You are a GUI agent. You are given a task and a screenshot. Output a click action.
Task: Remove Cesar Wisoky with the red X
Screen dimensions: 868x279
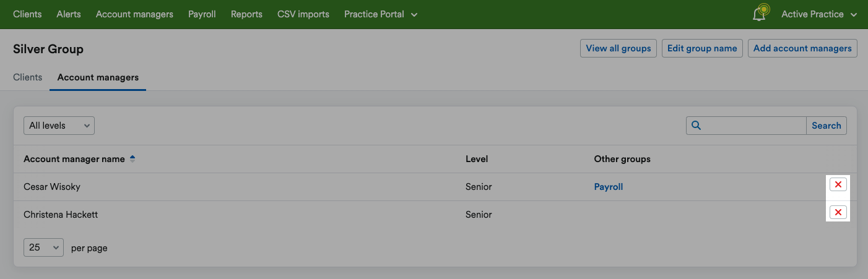tap(838, 184)
